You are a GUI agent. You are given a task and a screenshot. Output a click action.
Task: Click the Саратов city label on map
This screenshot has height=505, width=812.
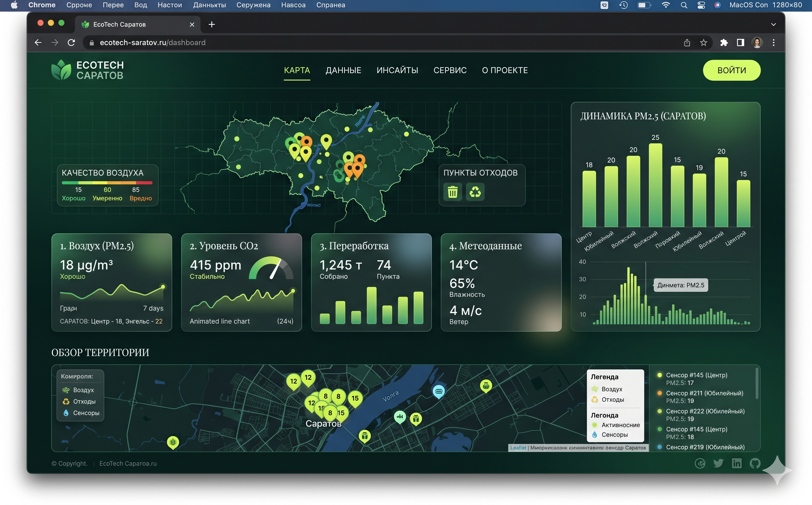[x=323, y=424]
